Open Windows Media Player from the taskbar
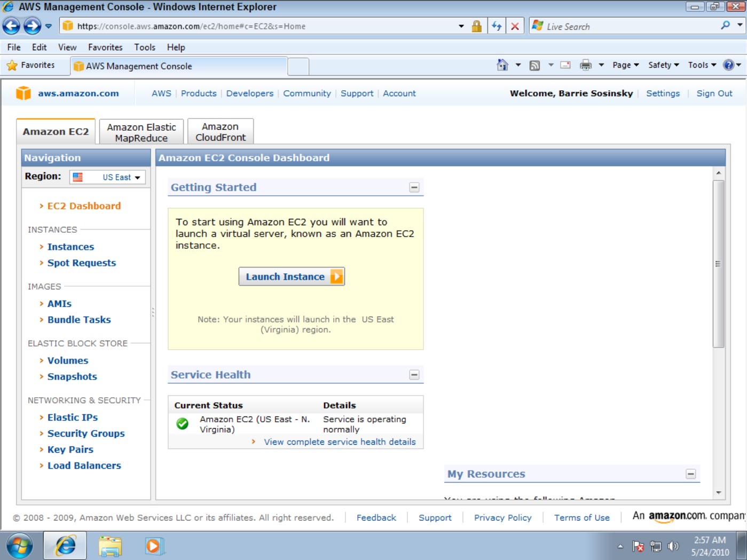 coord(154,546)
